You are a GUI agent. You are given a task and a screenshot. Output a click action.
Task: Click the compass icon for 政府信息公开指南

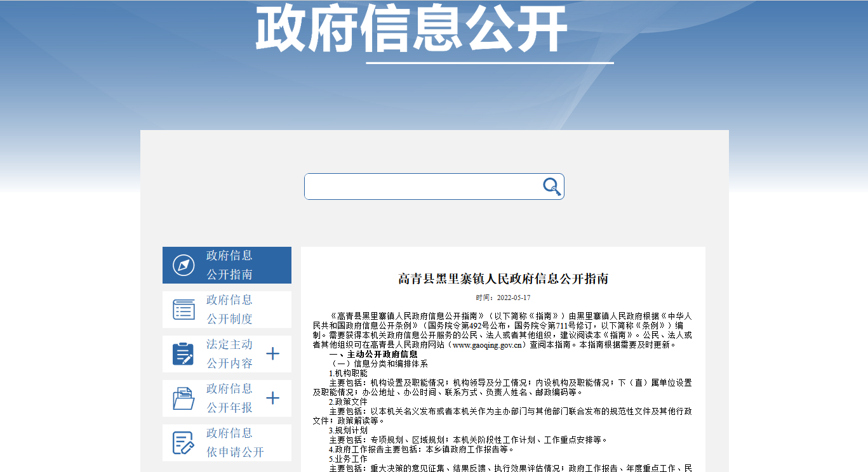pos(184,265)
